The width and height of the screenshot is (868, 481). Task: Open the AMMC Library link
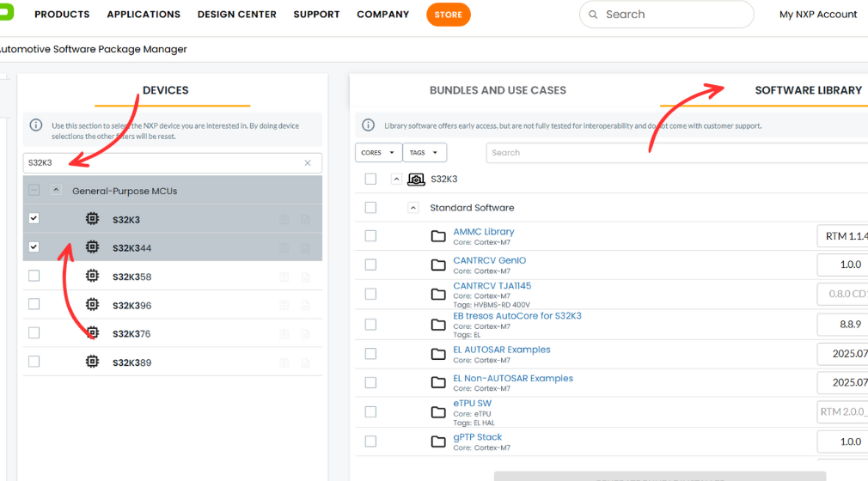484,231
